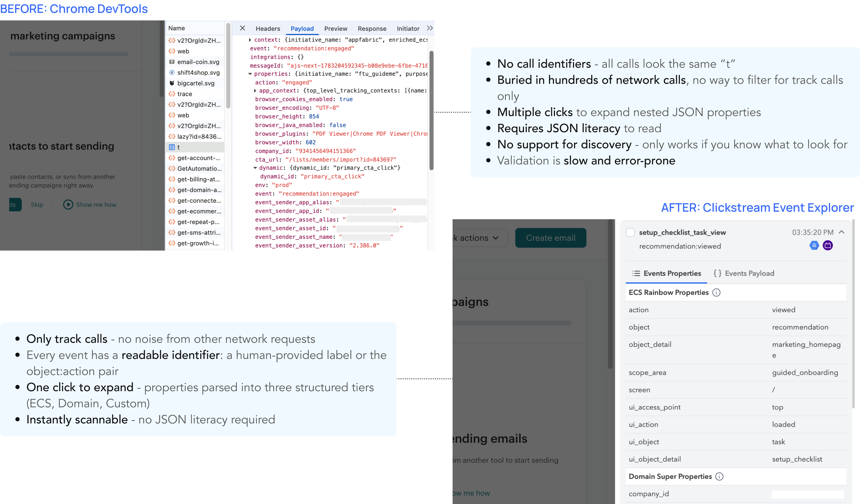Expand the context object triangle

tap(250, 40)
